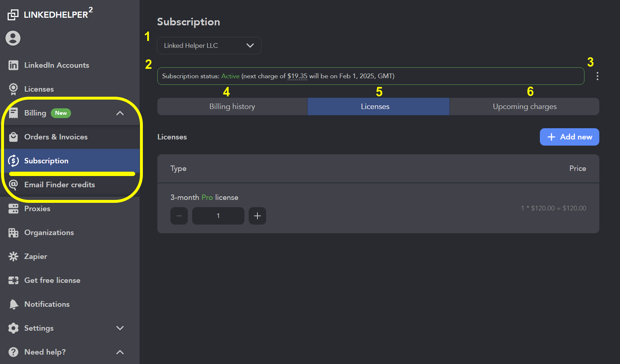Collapse the Billing section in sidebar

point(120,113)
